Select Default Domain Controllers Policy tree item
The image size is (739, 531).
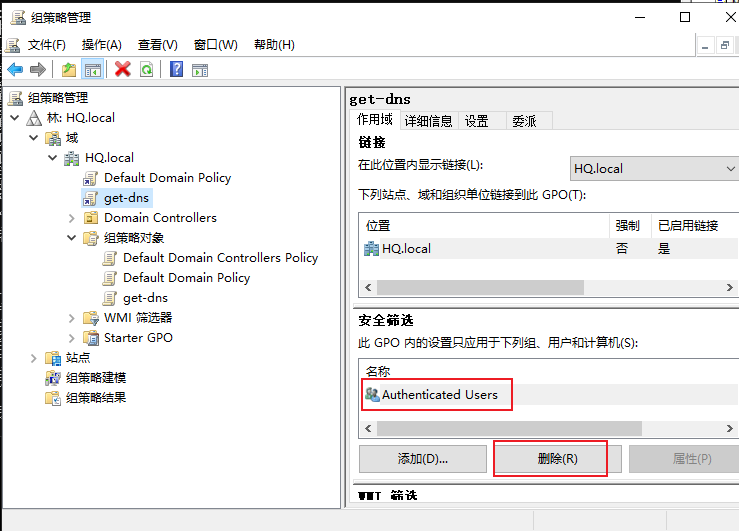coord(220,258)
